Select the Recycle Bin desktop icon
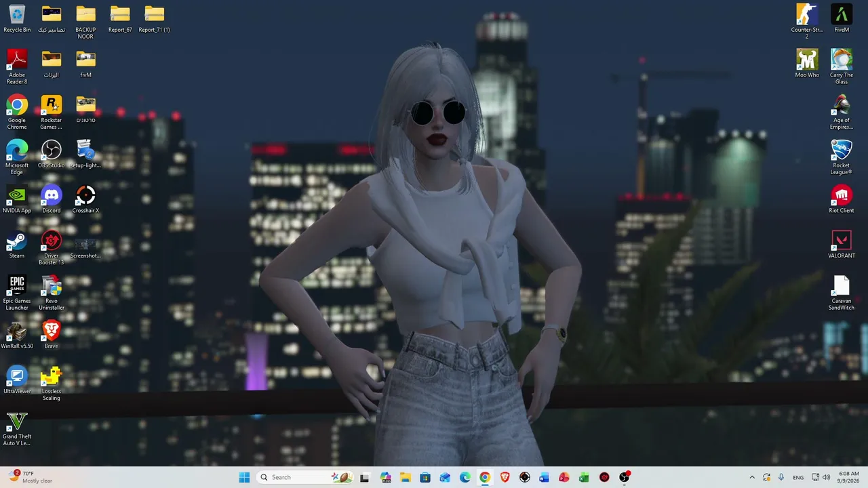This screenshot has height=488, width=868. 17,19
